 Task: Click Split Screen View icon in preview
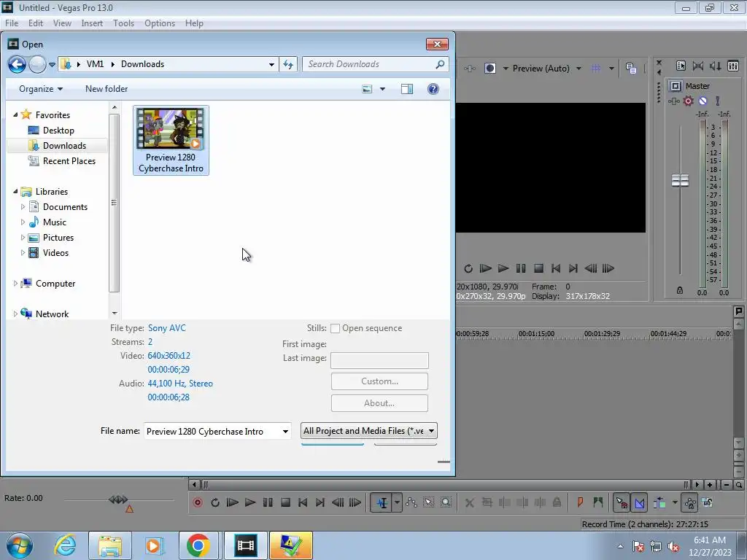click(489, 68)
